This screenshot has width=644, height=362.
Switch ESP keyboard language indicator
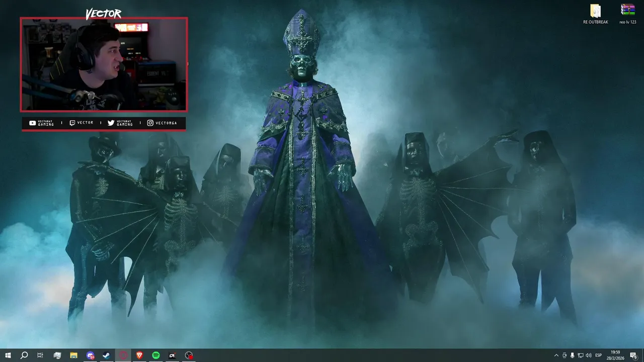coord(599,355)
